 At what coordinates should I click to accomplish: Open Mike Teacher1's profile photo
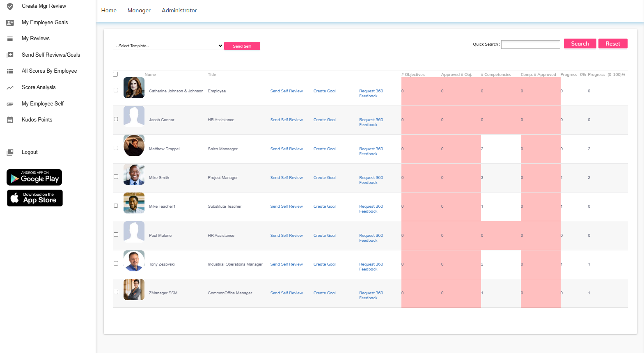[134, 203]
